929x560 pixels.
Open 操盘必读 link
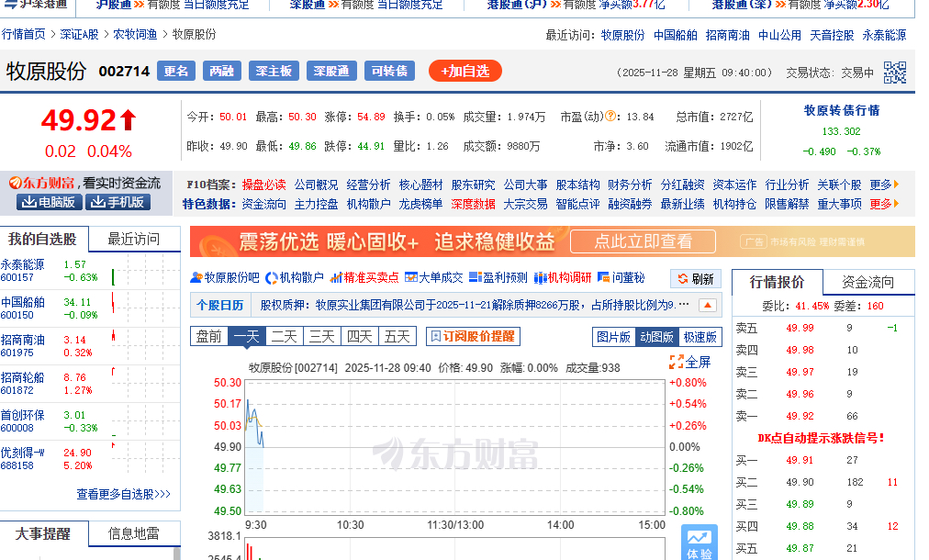(263, 185)
